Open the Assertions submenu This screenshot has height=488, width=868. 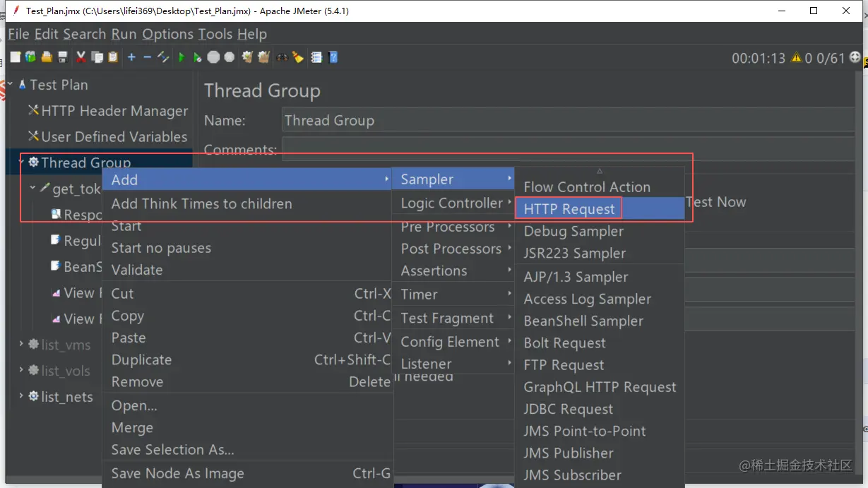tap(453, 270)
